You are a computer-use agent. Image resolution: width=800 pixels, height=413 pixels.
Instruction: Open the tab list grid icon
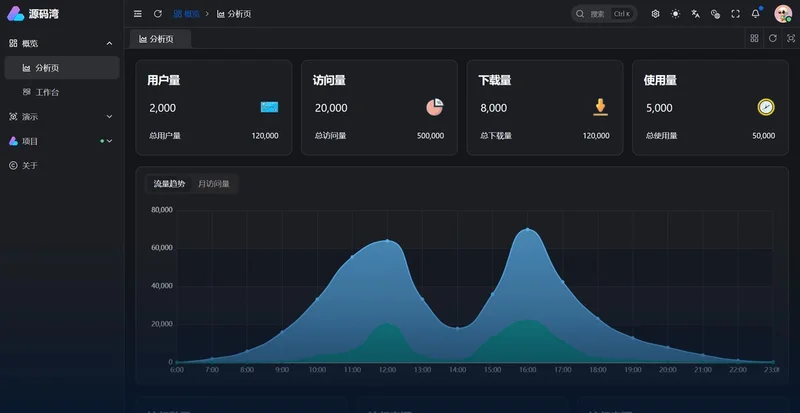pos(754,38)
